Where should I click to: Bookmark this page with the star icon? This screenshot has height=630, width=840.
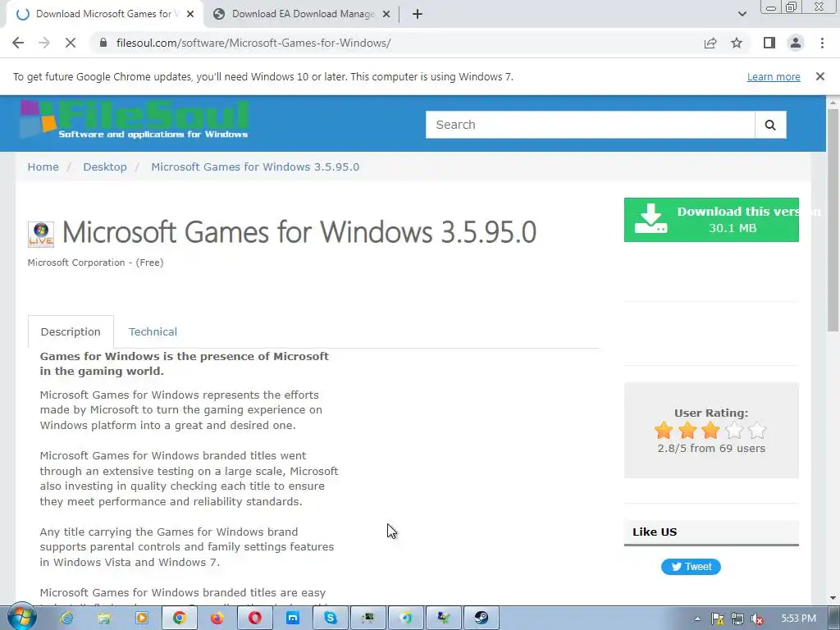pyautogui.click(x=737, y=43)
